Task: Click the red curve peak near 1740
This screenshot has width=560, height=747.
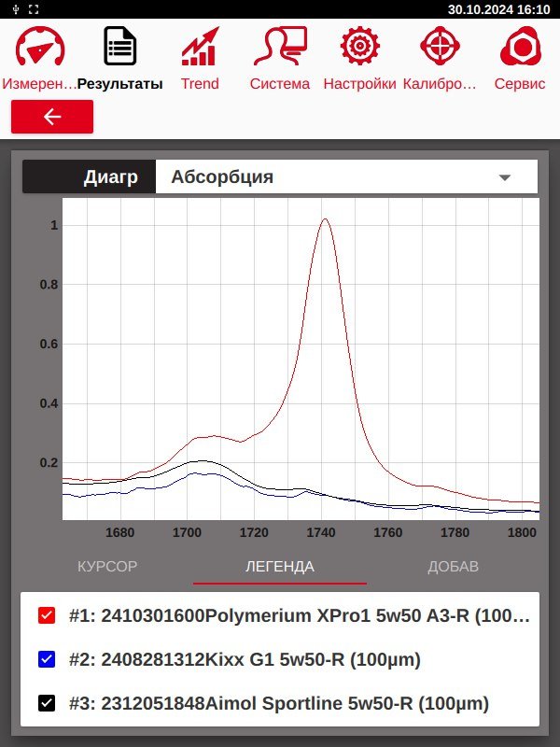Action: (x=325, y=219)
